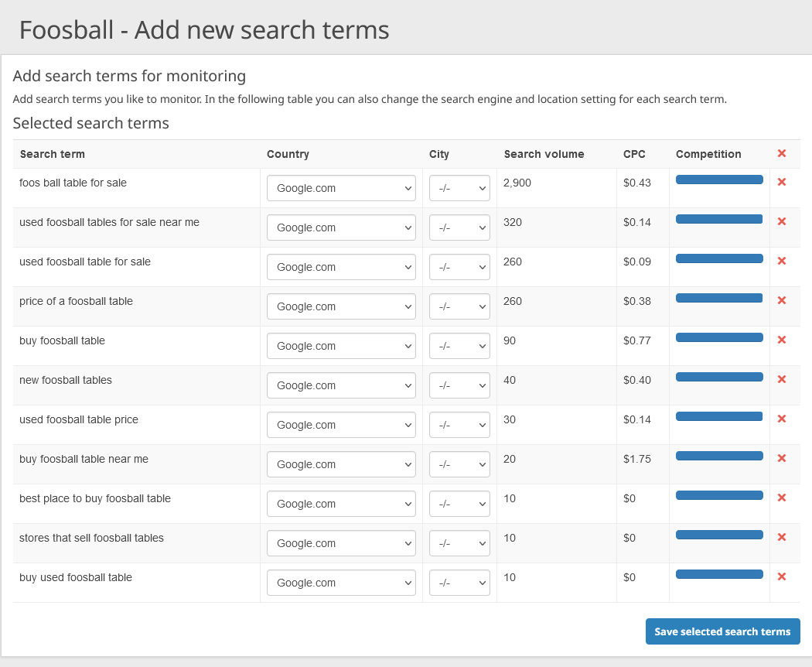Change Country for "used foosball table for sale"
The image size is (812, 667).
[x=341, y=267]
